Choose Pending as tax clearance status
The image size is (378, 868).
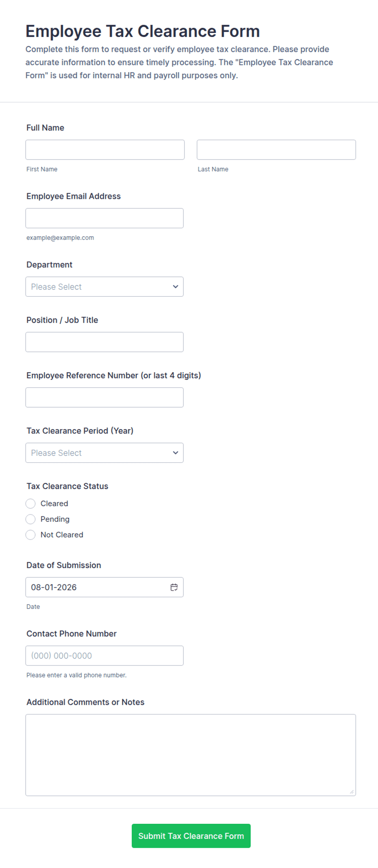(x=30, y=519)
